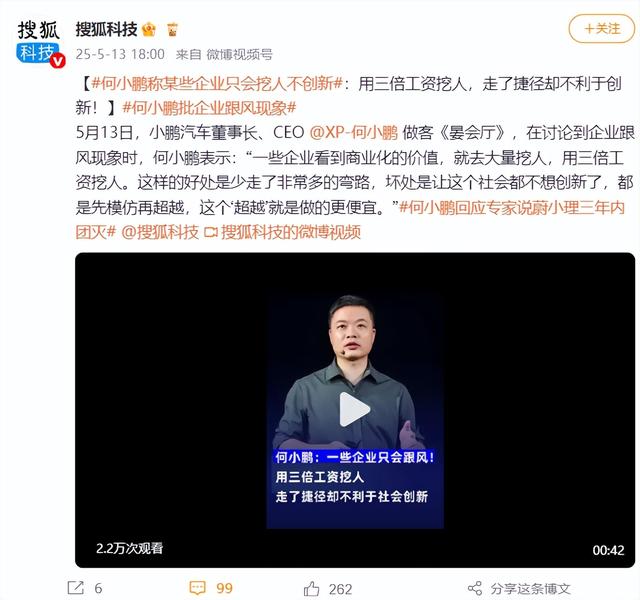Screen dimensions: 640x600
Task: Click the share icon at bottom right
Action: pyautogui.click(x=474, y=588)
